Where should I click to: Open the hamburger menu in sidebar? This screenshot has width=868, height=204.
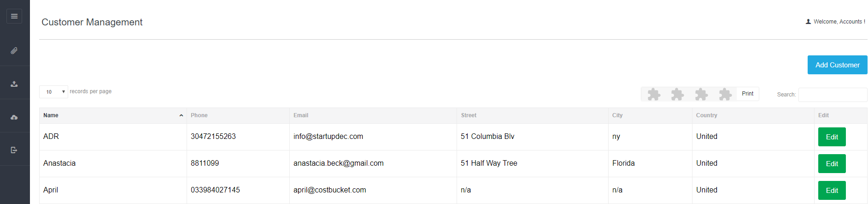pyautogui.click(x=14, y=16)
